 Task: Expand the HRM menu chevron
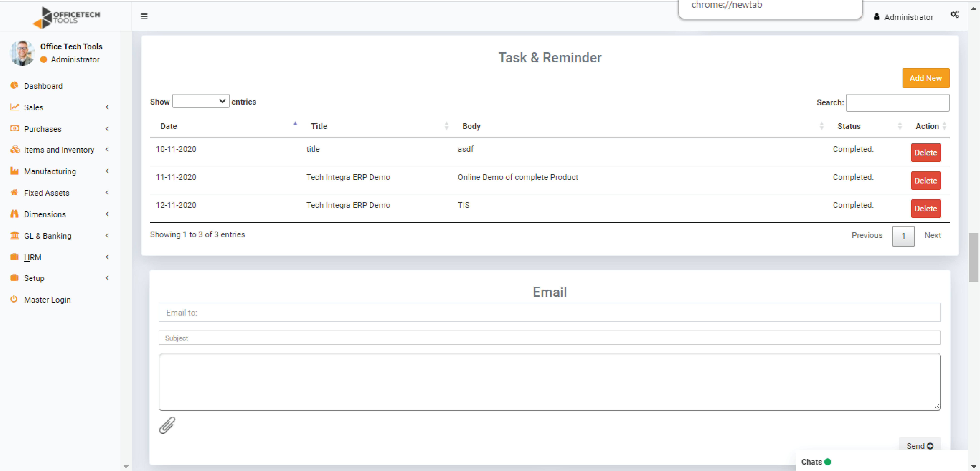coord(107,257)
